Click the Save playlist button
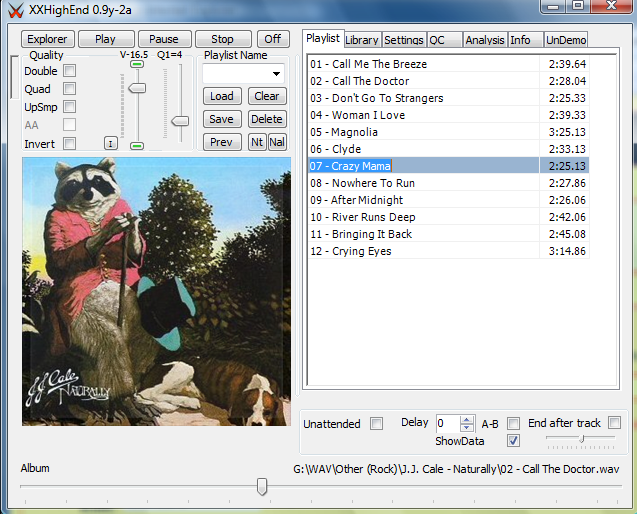Image resolution: width=637 pixels, height=514 pixels. coord(222,119)
